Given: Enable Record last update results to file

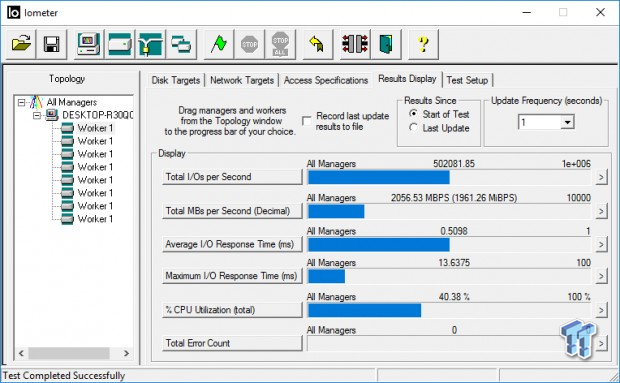Looking at the screenshot, I should point(306,121).
